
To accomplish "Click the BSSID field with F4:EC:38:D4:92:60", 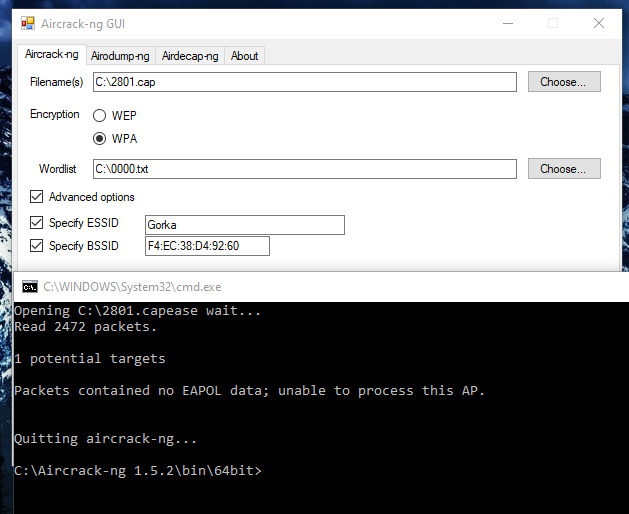I will coord(206,246).
